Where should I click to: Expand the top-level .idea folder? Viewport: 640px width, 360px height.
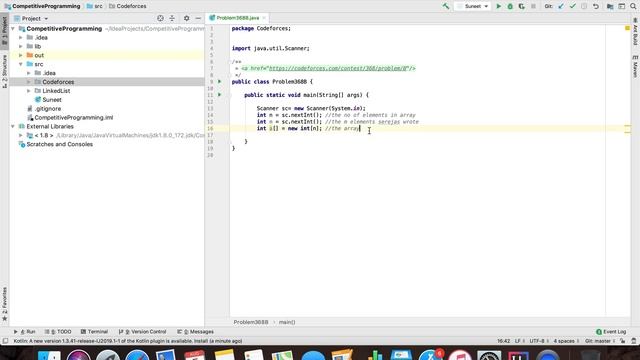[21, 38]
